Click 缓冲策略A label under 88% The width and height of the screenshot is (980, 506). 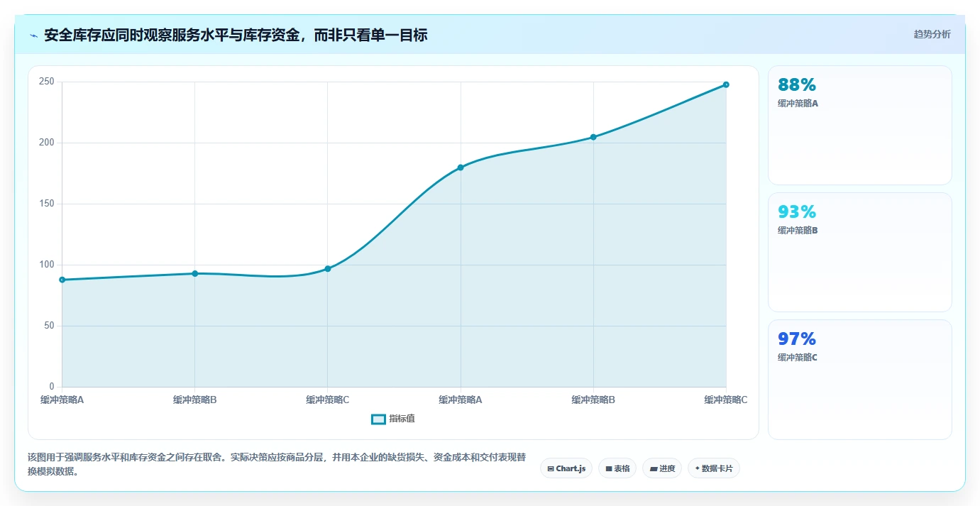tap(798, 104)
